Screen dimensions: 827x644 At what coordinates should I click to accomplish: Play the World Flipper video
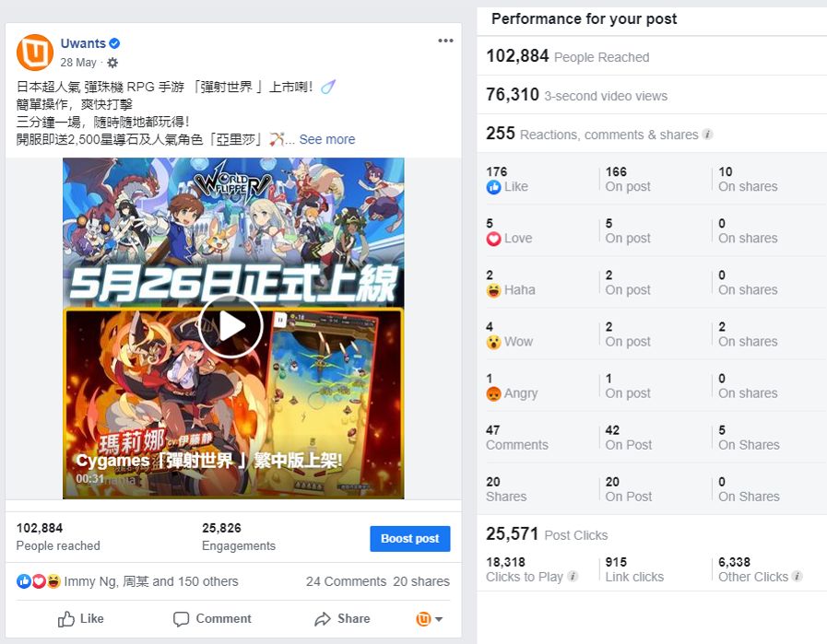230,327
